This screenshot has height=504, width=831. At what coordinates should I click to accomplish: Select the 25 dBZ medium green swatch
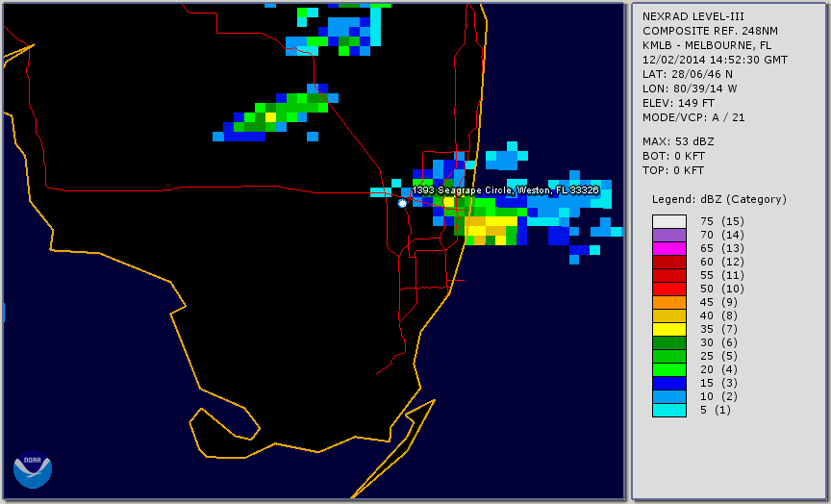[669, 357]
